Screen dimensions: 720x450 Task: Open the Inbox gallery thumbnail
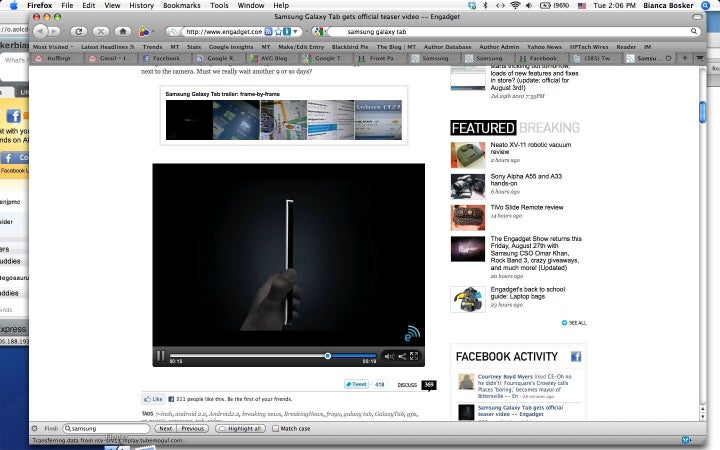coord(378,120)
